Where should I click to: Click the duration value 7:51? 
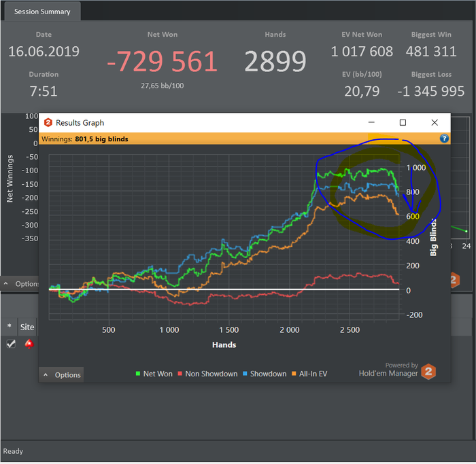[44, 91]
